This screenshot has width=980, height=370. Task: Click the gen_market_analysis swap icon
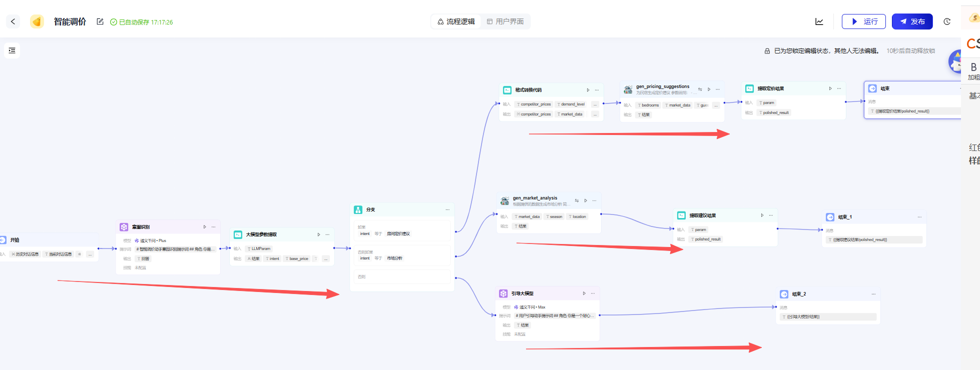point(577,200)
